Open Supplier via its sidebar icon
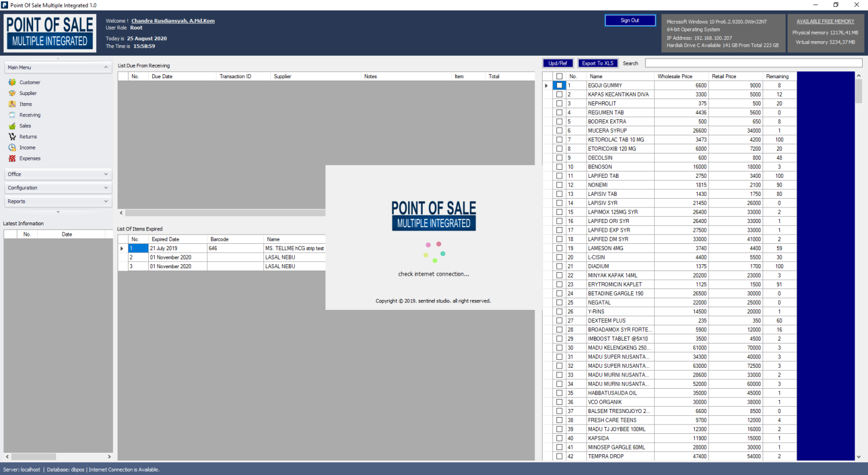This screenshot has width=868, height=475. coord(12,93)
